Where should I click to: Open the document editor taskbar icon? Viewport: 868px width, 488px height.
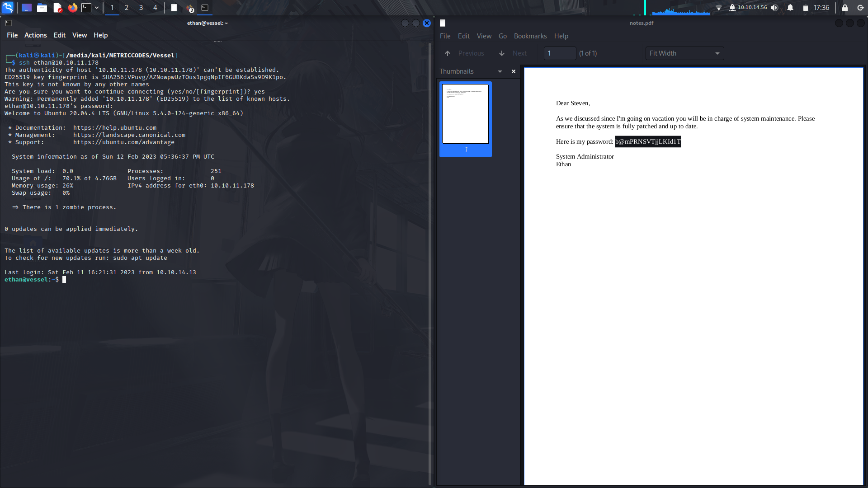click(57, 7)
